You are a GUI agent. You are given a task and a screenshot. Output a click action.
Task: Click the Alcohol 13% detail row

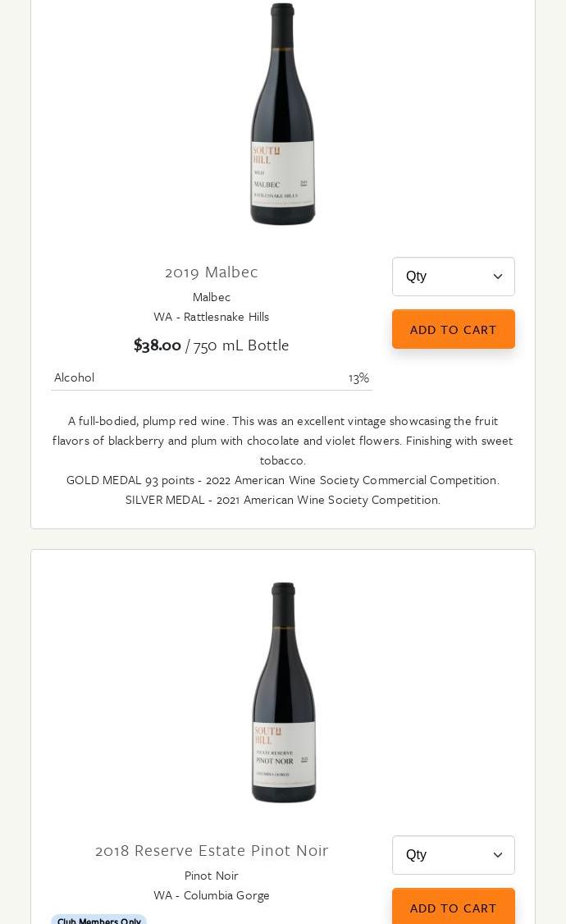click(212, 377)
